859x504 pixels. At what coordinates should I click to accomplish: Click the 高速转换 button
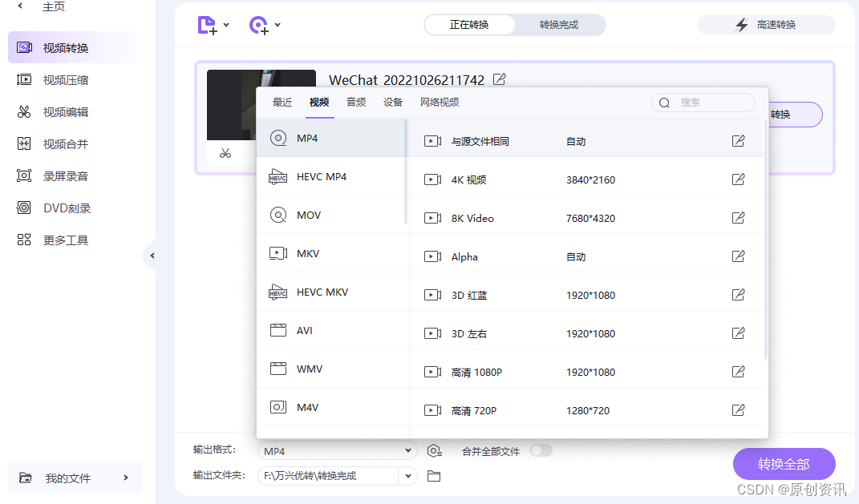[x=766, y=25]
